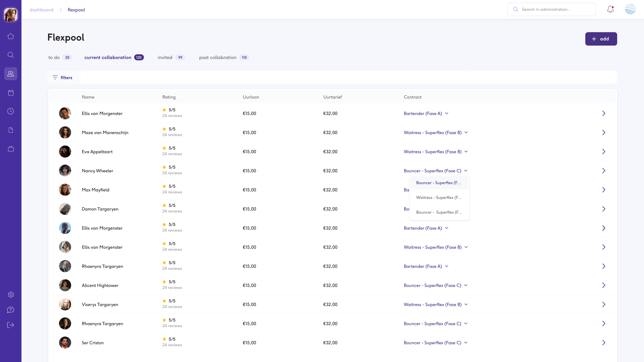Open the clock icon in sidebar
The width and height of the screenshot is (644, 362).
point(11,111)
